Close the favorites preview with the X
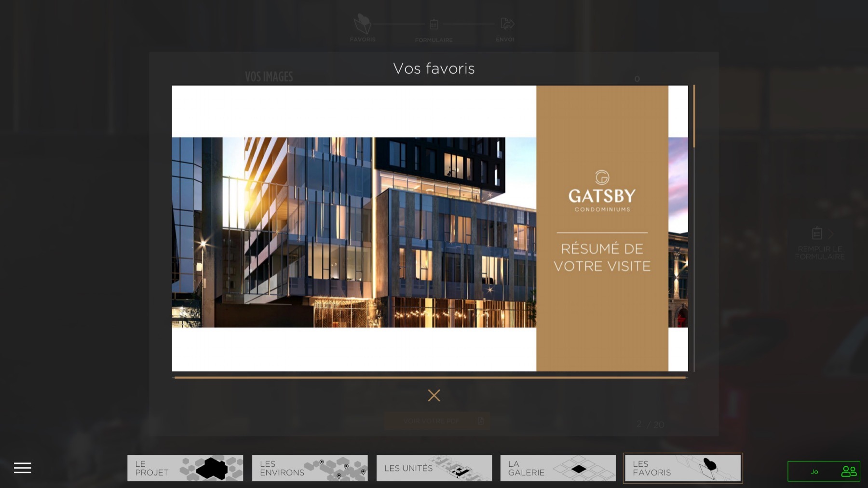This screenshot has width=868, height=488. (434, 395)
